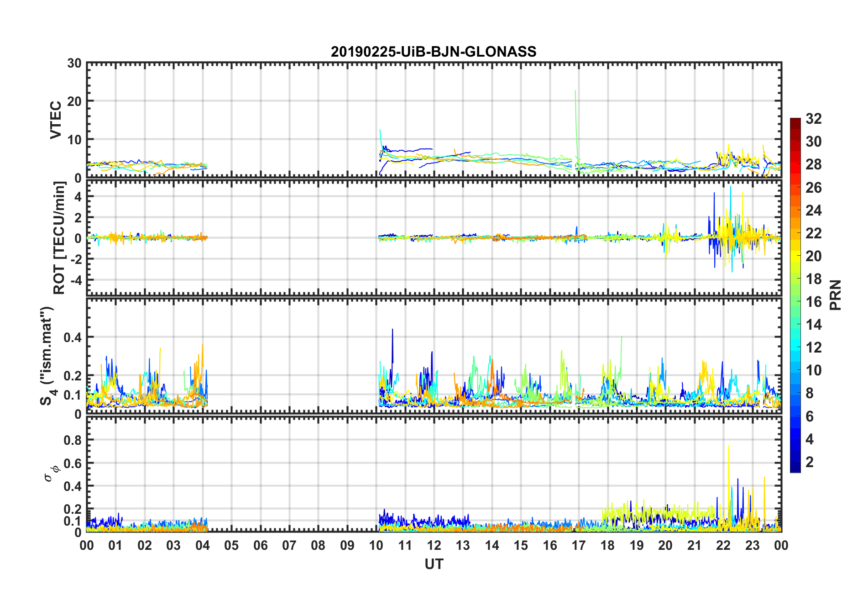Select tick value 20 on PRN colorbar

(x=814, y=256)
